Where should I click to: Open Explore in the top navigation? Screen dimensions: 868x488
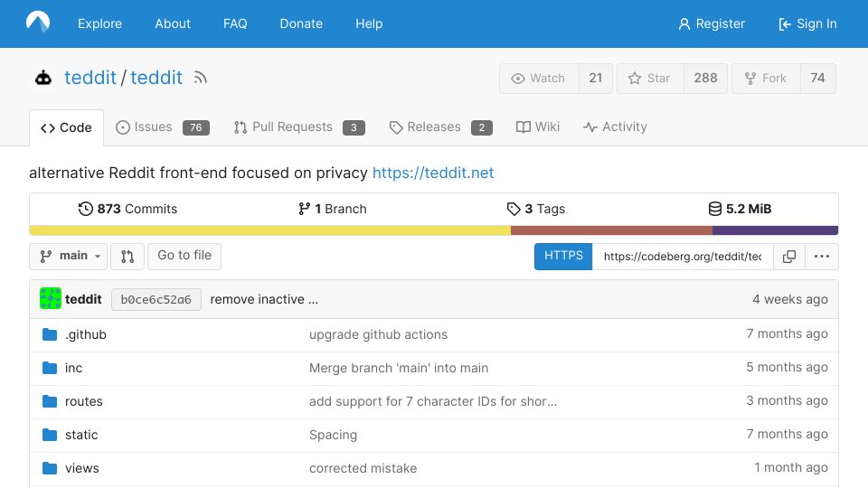click(x=99, y=23)
